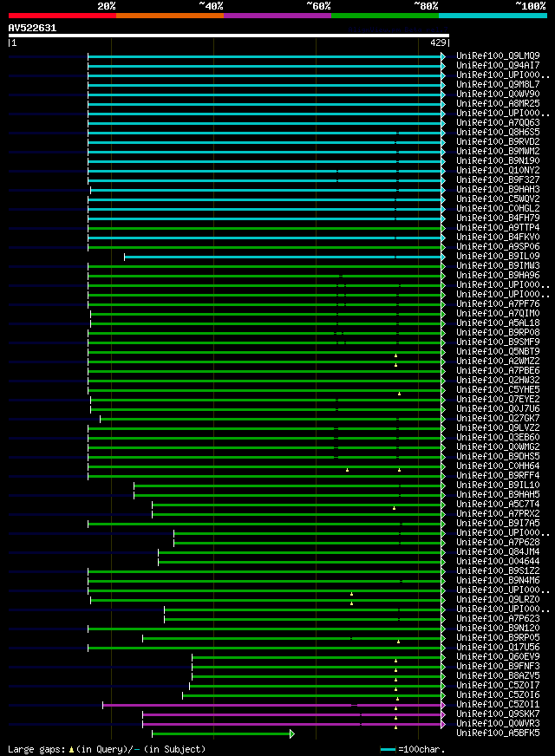Open UniRef100_A5C7T4 hit link
Image resolution: width=555 pixels, height=756 pixels.
point(498,505)
